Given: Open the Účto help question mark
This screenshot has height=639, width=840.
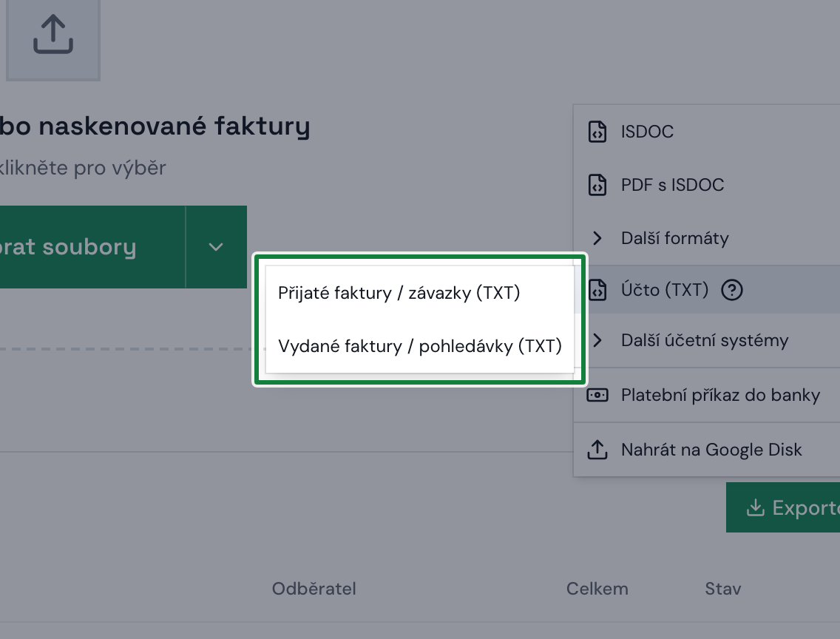Looking at the screenshot, I should 732,290.
